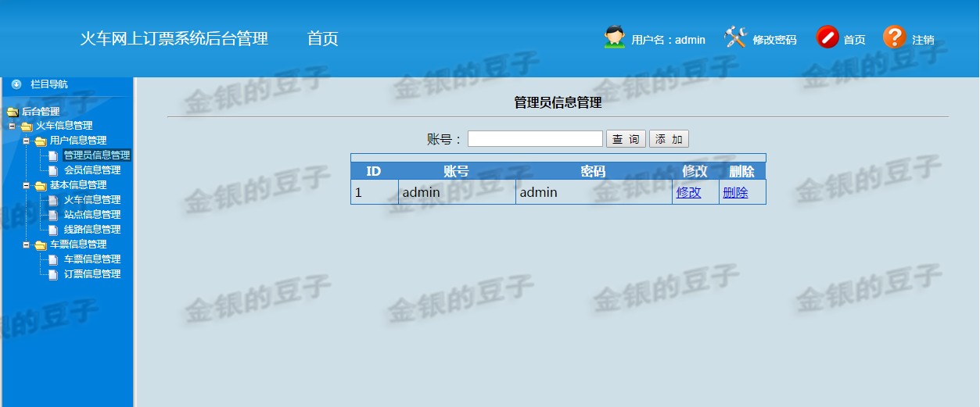Image resolution: width=980 pixels, height=407 pixels.
Task: Click the admin user avatar icon
Action: pyautogui.click(x=615, y=37)
